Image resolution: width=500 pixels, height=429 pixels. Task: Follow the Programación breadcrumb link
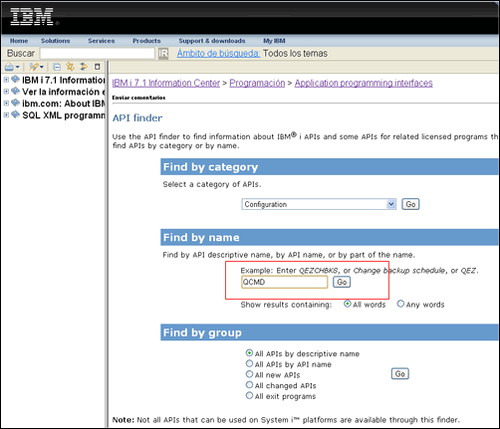coord(257,83)
